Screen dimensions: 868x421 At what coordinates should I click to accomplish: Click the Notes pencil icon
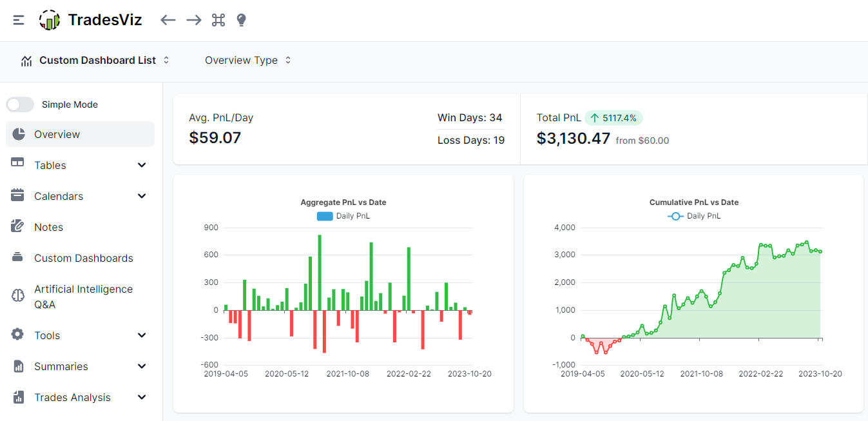click(x=17, y=226)
